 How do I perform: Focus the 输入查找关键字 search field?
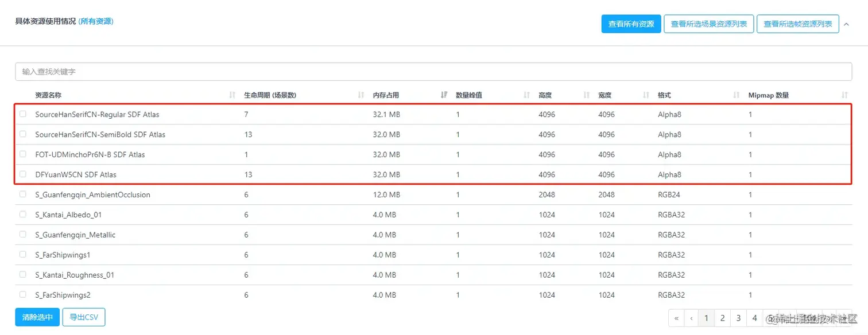pyautogui.click(x=433, y=72)
